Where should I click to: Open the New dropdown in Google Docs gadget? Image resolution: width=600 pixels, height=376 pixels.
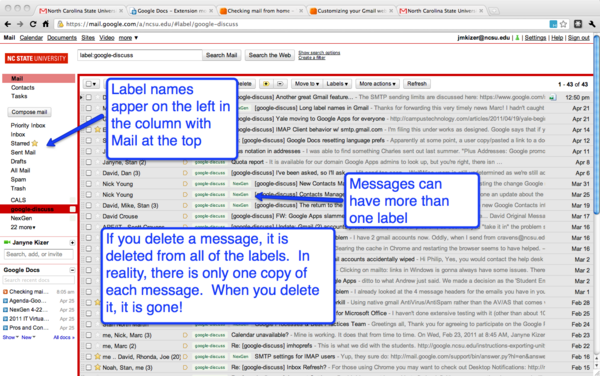pos(28,337)
